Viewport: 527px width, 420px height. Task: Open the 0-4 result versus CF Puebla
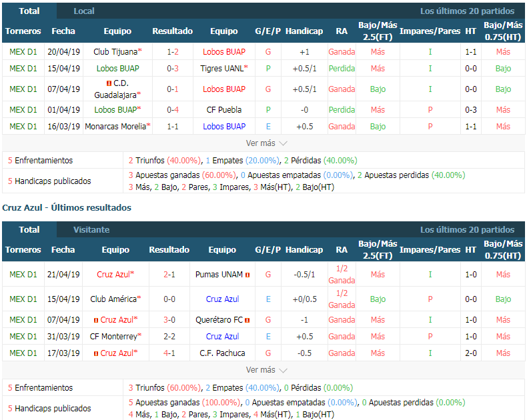pyautogui.click(x=173, y=110)
